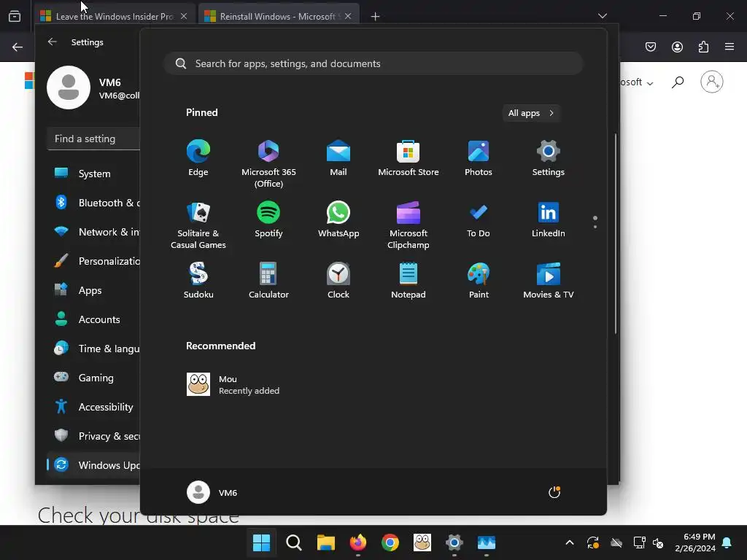Click the browser back arrow
The width and height of the screenshot is (747, 560).
point(18,47)
